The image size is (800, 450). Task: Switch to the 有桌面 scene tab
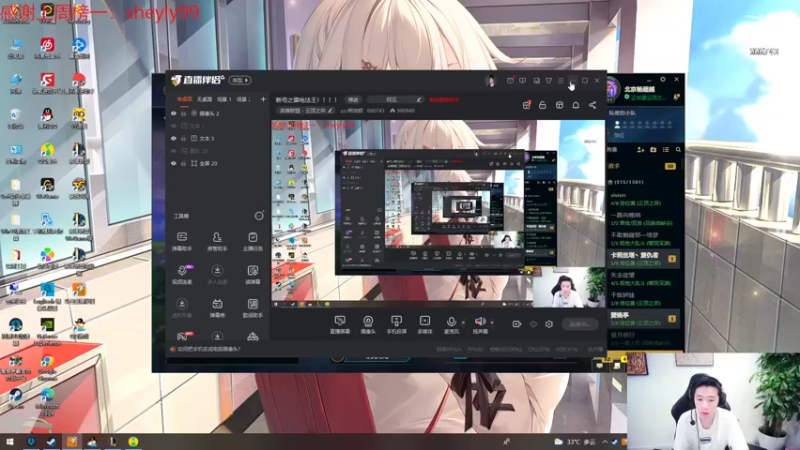[184, 99]
